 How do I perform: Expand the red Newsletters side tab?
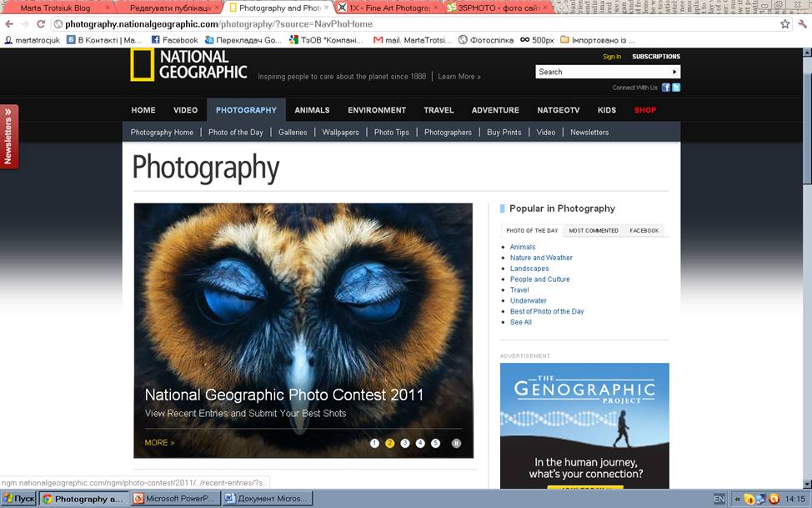pos(9,137)
